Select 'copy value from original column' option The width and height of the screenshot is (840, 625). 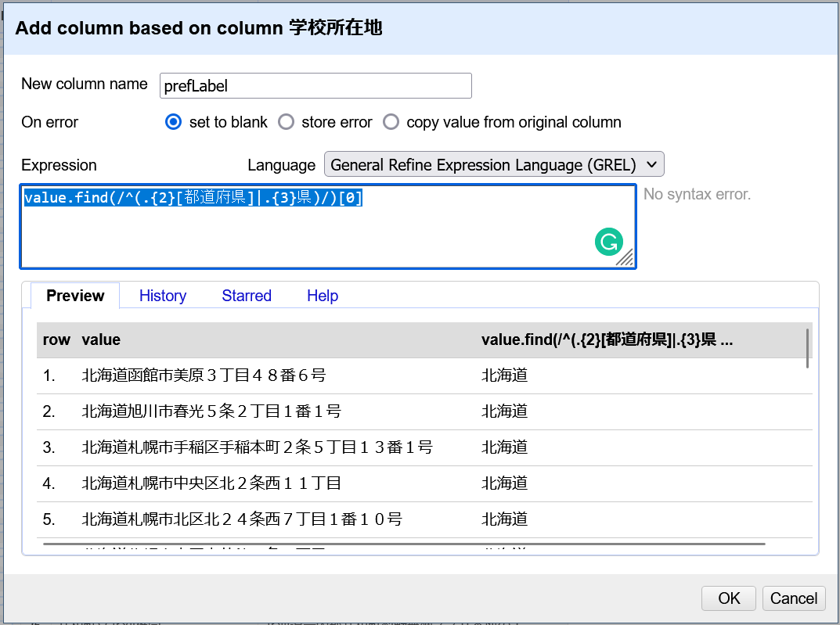tap(391, 122)
